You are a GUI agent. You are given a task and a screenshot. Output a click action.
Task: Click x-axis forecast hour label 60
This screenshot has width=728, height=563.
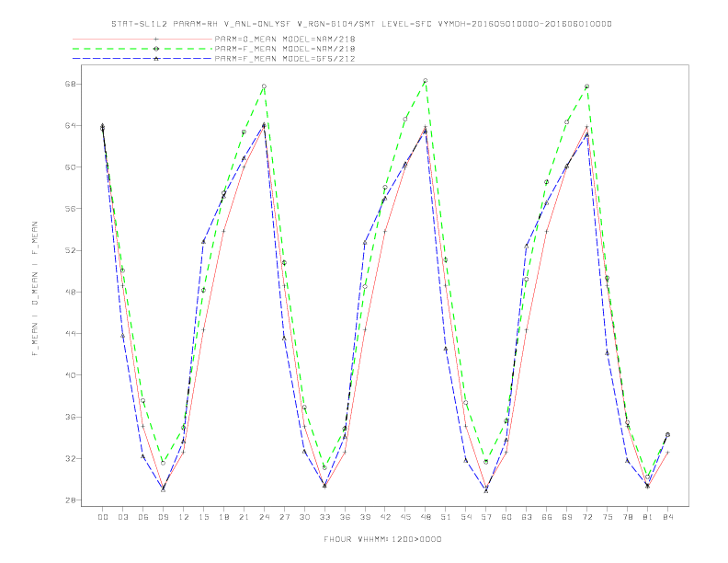[506, 517]
